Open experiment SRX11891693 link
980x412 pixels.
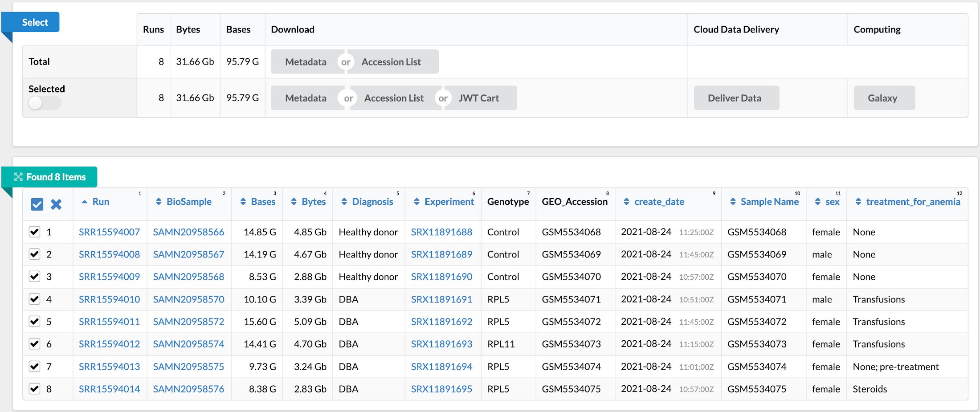(441, 344)
